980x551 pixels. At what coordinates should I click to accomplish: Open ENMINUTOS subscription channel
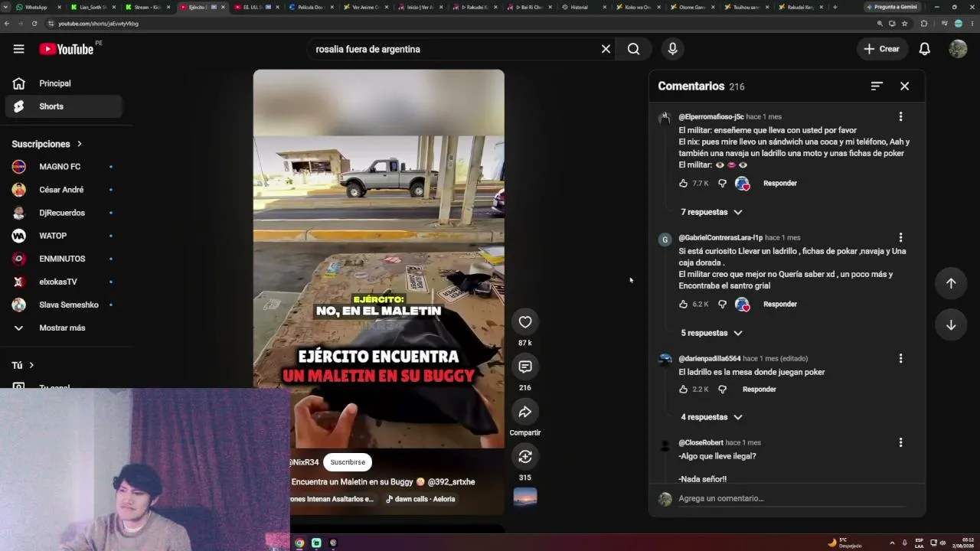(64, 259)
